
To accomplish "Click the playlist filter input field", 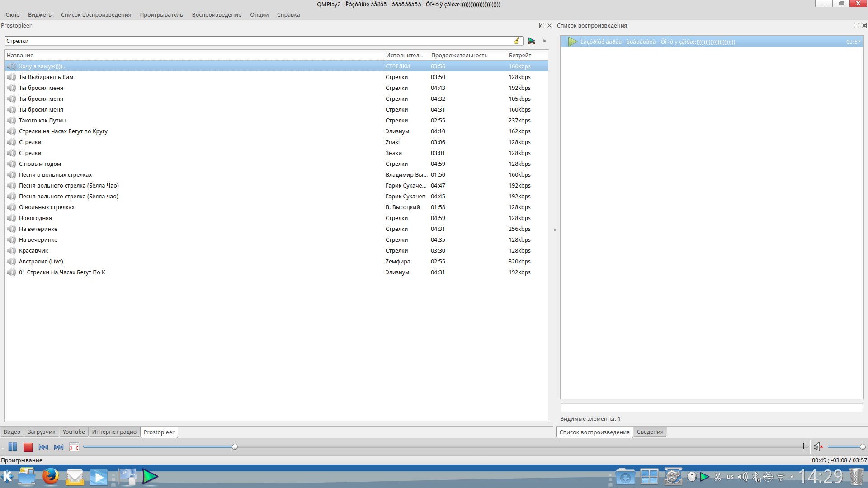I will (x=711, y=407).
